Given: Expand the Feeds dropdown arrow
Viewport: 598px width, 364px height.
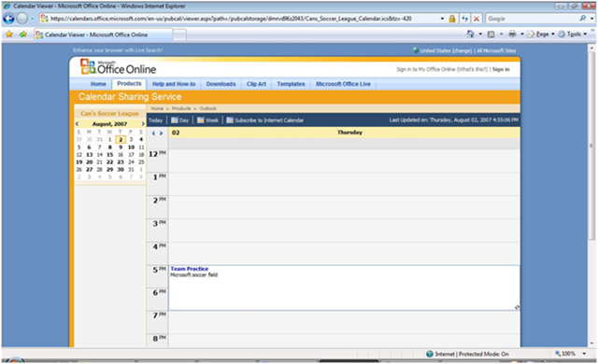Looking at the screenshot, I should (501, 34).
